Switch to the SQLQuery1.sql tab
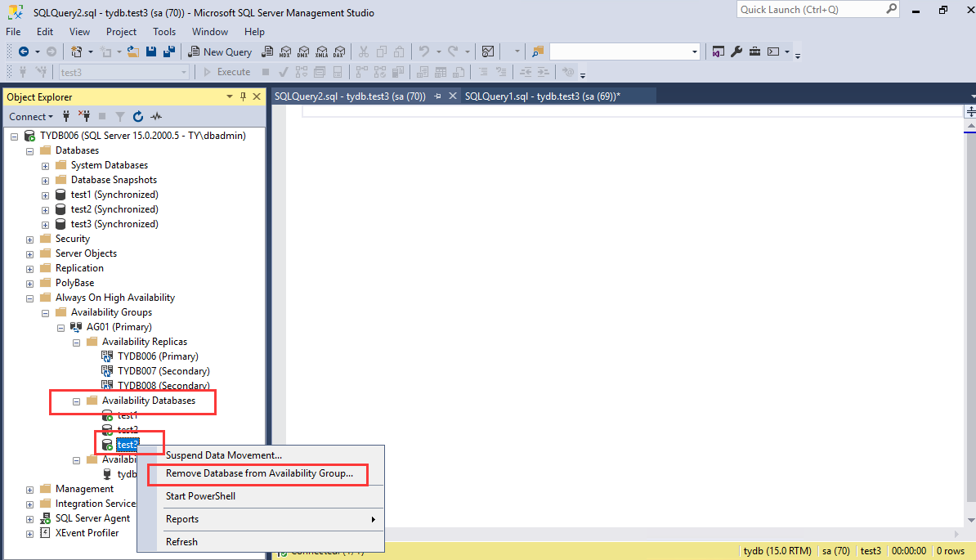The image size is (976, 560). click(543, 96)
